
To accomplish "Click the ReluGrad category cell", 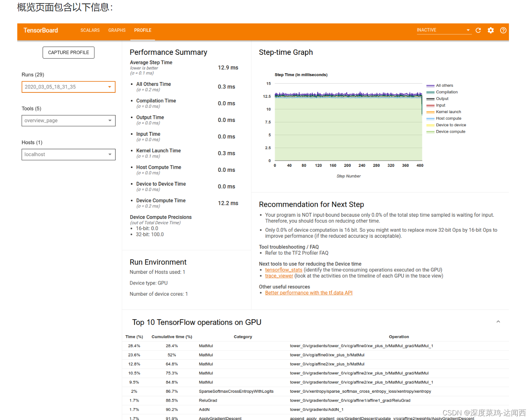I will point(208,400).
